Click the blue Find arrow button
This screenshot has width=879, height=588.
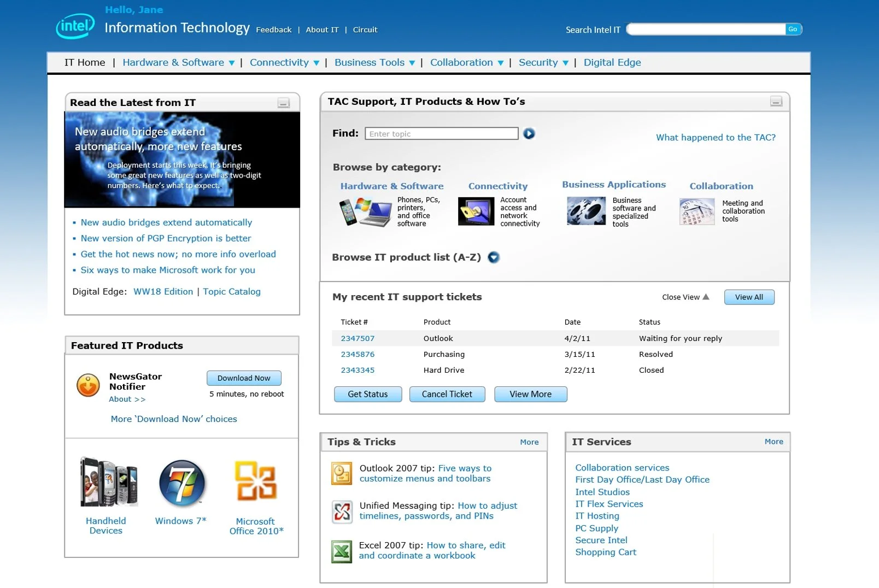pos(529,133)
